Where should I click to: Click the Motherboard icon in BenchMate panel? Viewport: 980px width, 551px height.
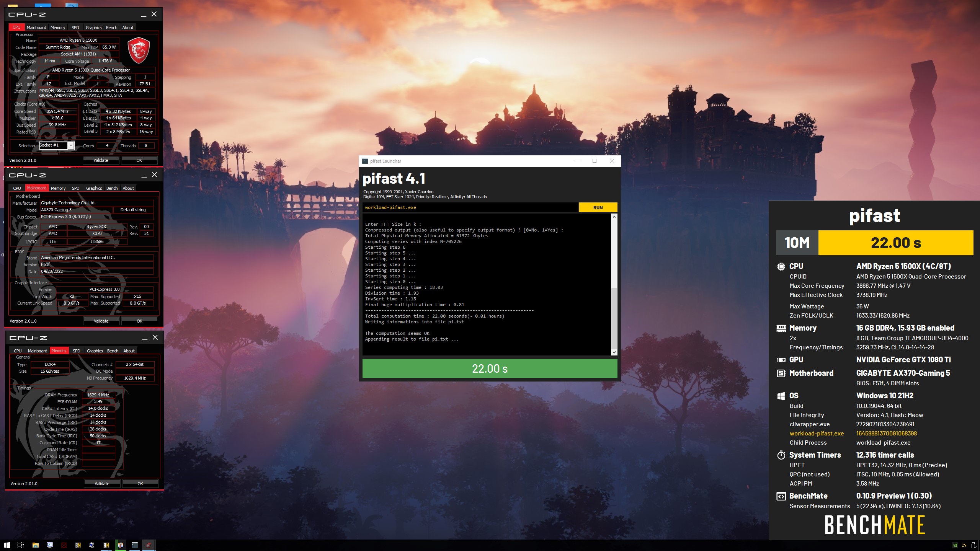[x=781, y=373]
